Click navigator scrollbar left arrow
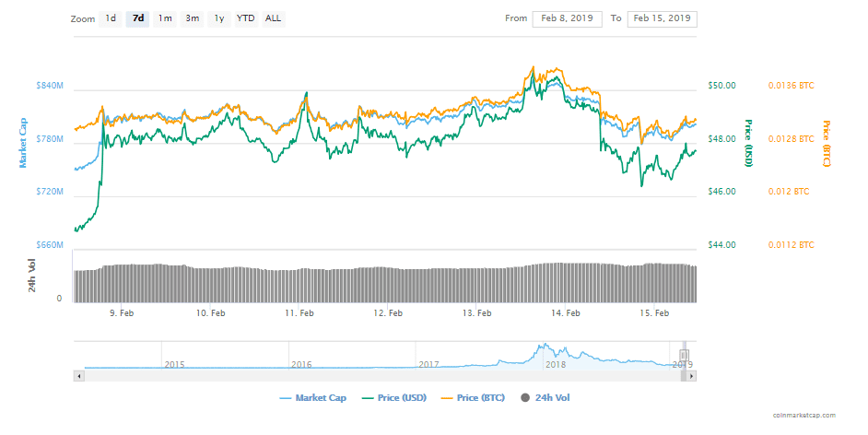The width and height of the screenshot is (868, 435). point(78,376)
